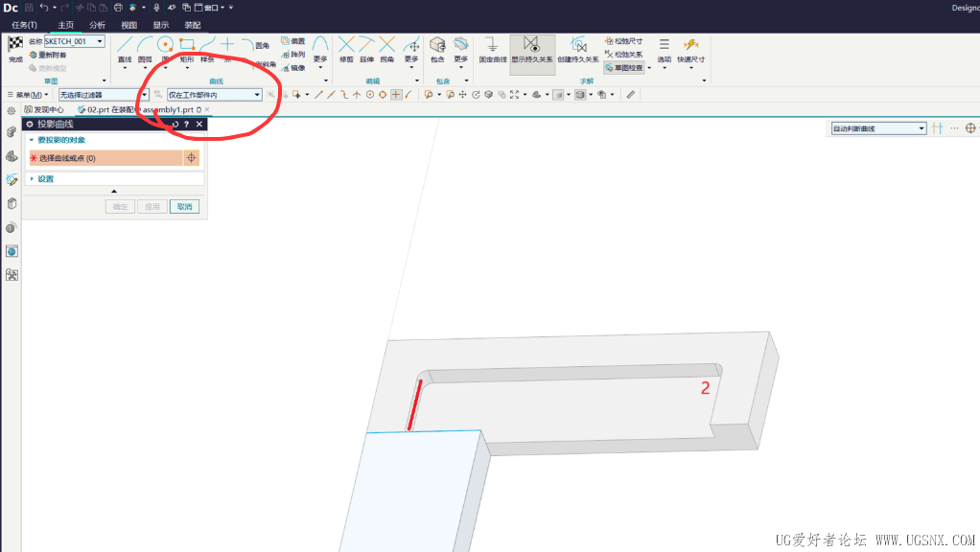Switch to the Discovery Center (发现中心) tab
Image resolution: width=980 pixels, height=552 pixels.
point(44,110)
